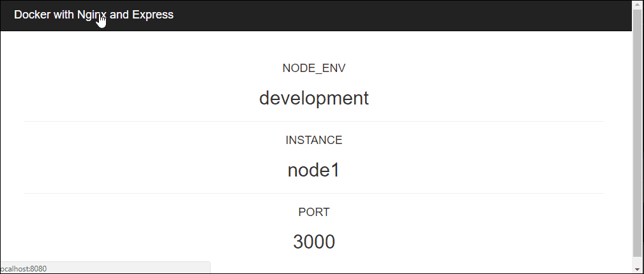Click the 'node1' instance value
The image size is (644, 274).
[x=314, y=169]
